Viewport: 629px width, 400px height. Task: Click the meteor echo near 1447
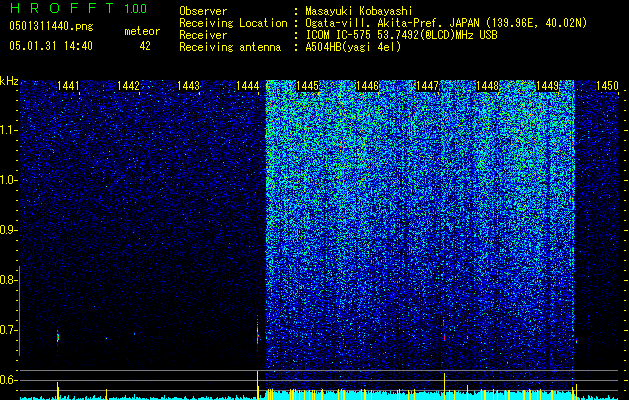(x=444, y=337)
